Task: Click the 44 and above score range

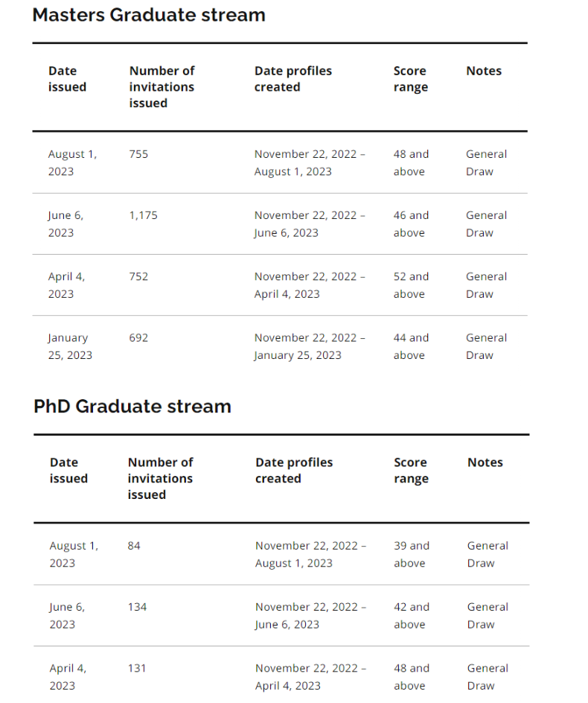Action: 411,346
